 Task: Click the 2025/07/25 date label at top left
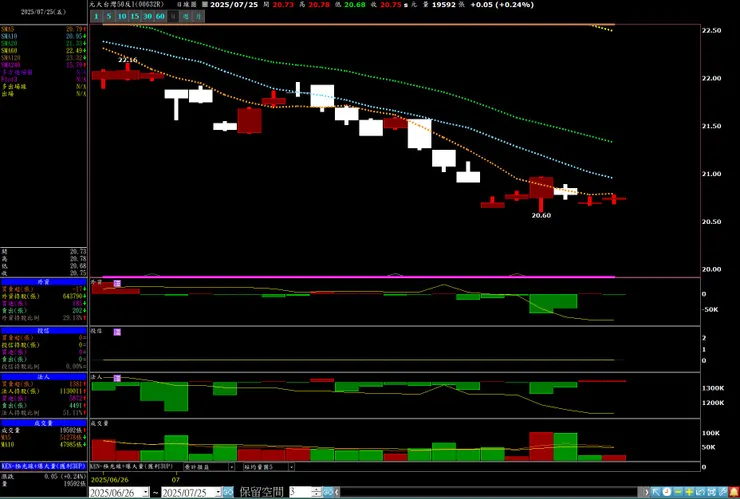43,12
